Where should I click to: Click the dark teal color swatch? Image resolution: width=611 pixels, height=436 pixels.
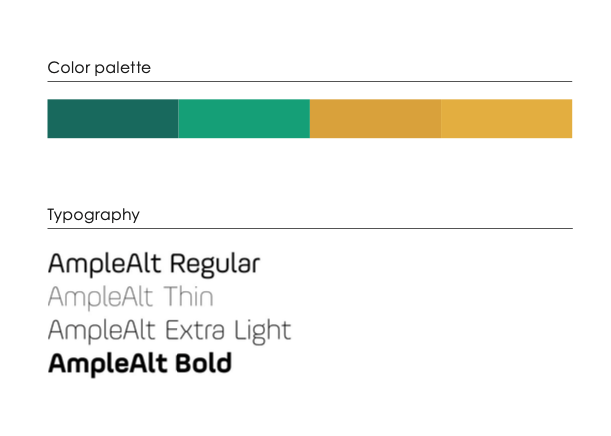click(x=113, y=118)
